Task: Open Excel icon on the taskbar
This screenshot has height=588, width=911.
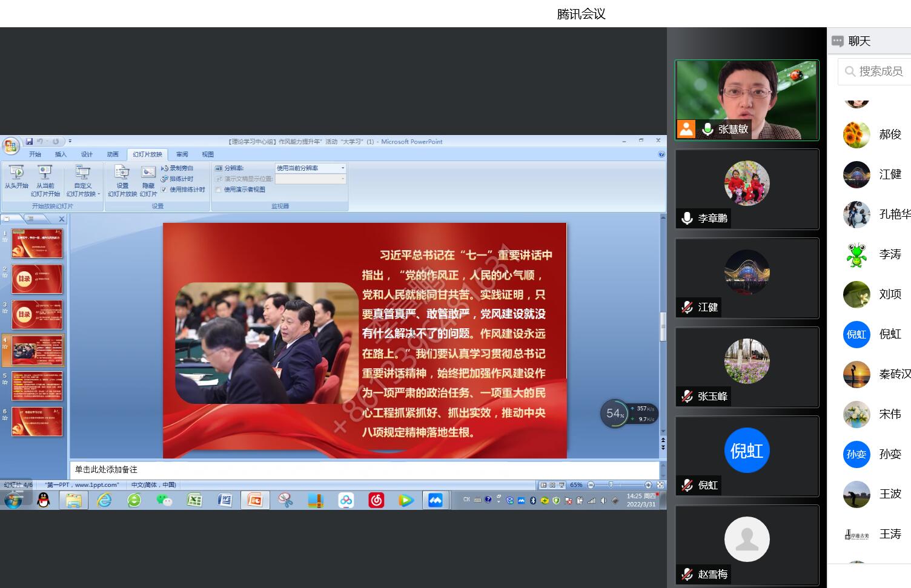Action: 194,500
